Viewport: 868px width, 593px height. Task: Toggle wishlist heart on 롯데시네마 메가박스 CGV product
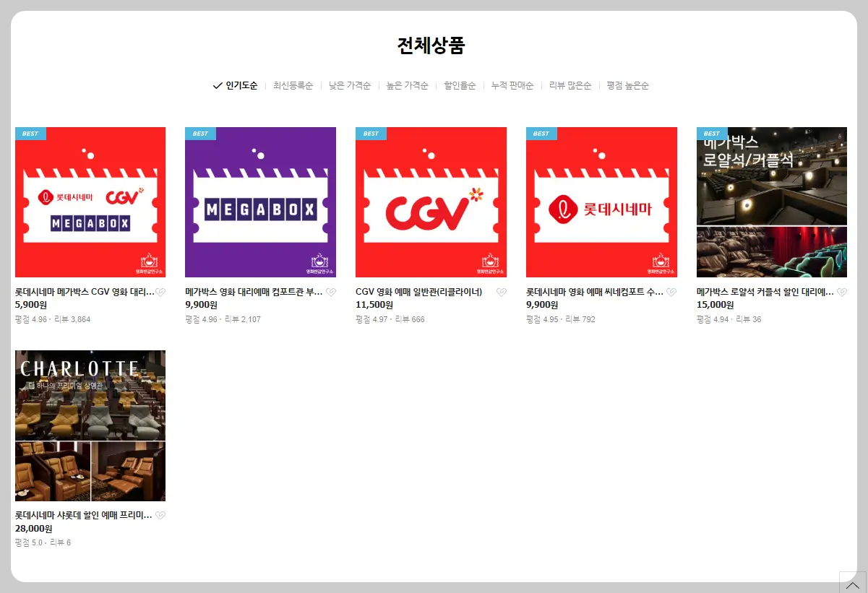(x=160, y=292)
